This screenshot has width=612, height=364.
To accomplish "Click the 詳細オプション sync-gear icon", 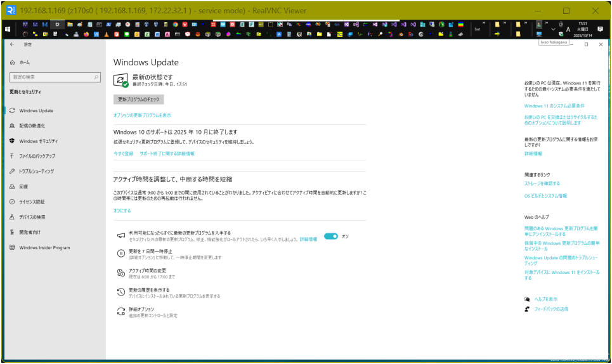I will (x=121, y=311).
